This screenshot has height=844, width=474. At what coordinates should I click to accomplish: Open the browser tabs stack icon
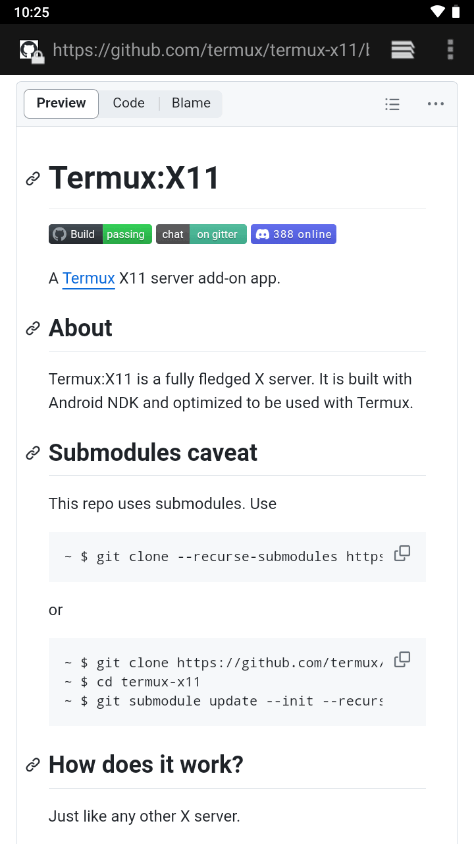[x=402, y=50]
